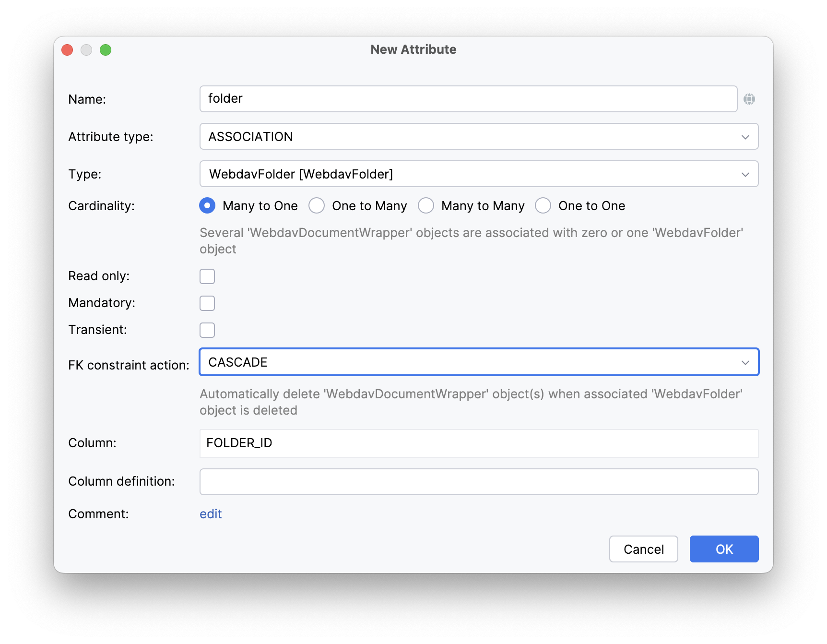Choose Many to Many cardinality
This screenshot has width=827, height=644.
pos(426,205)
